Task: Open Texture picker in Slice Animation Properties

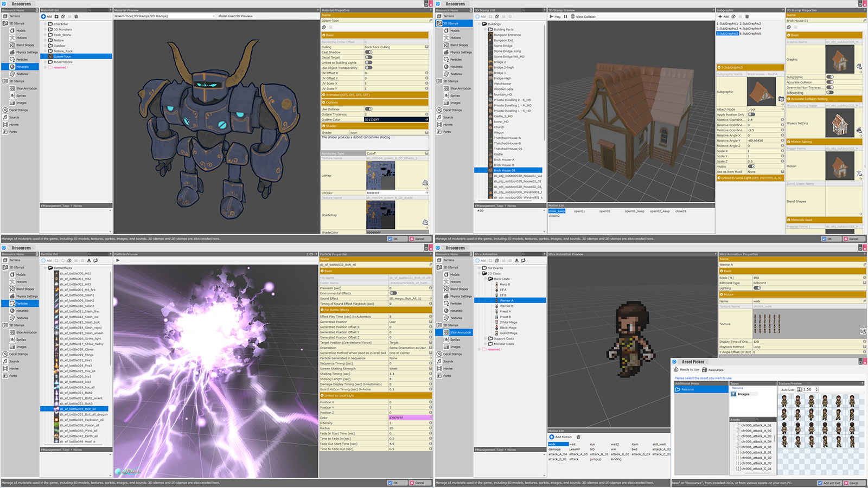Action: tap(863, 331)
